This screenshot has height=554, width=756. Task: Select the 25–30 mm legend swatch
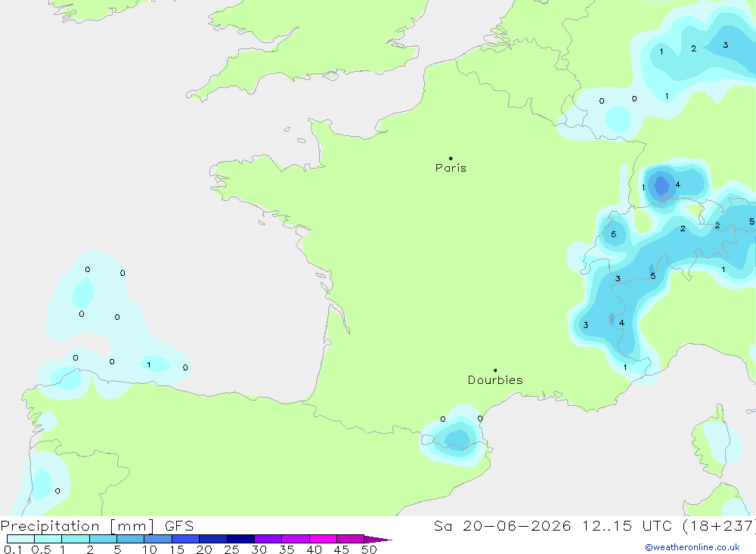pyautogui.click(x=240, y=539)
